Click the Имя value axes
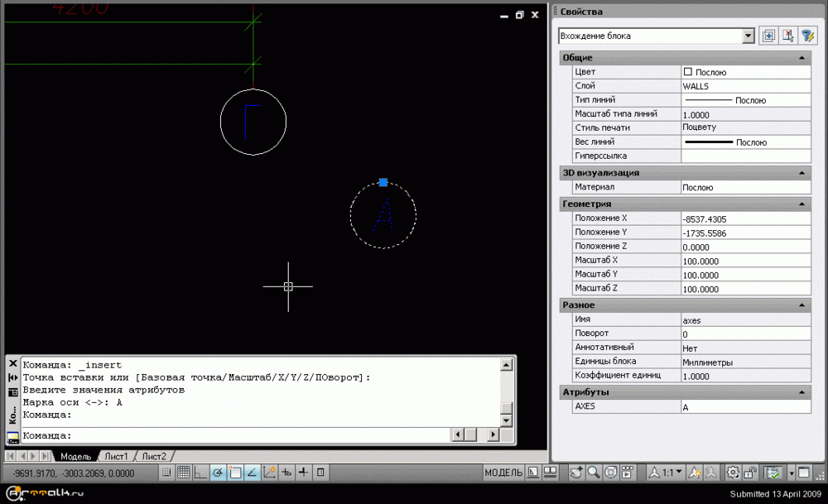The width and height of the screenshot is (828, 504). click(746, 319)
